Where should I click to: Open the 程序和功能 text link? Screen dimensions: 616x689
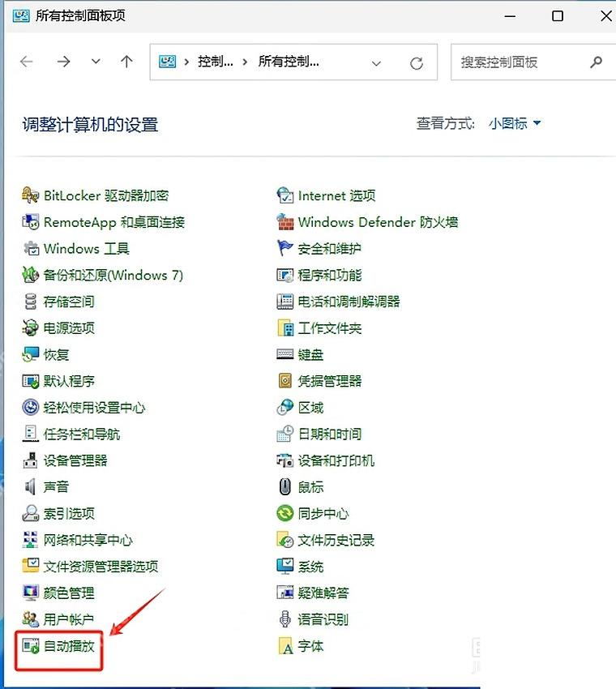click(x=330, y=275)
